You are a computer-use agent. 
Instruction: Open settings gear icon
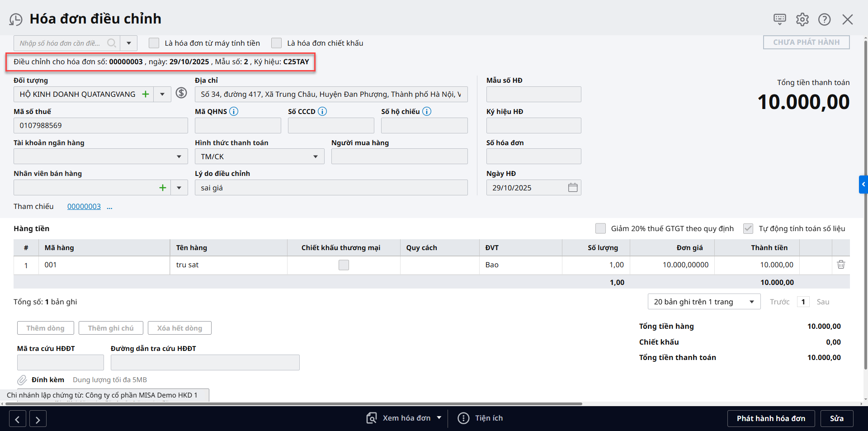click(x=802, y=19)
